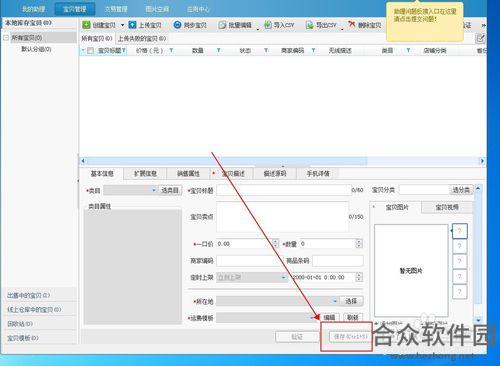Switch to 手机详情 detail tab
This screenshot has height=366, width=500.
pos(318,174)
